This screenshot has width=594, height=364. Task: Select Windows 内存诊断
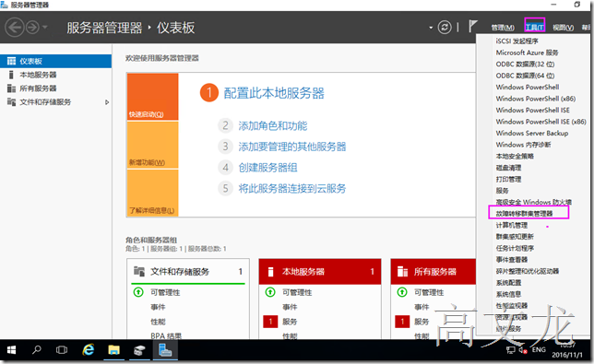pyautogui.click(x=523, y=145)
